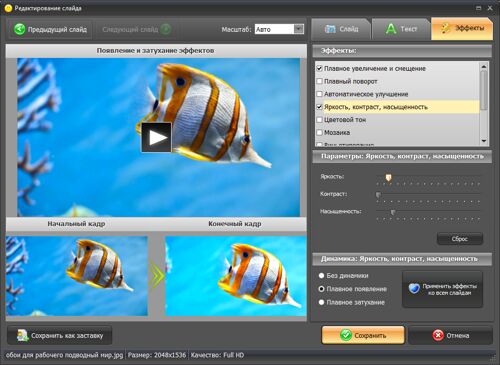Click Применить эффекты ко всем слайдам
Viewport: 500px width, 365px height.
[442, 289]
